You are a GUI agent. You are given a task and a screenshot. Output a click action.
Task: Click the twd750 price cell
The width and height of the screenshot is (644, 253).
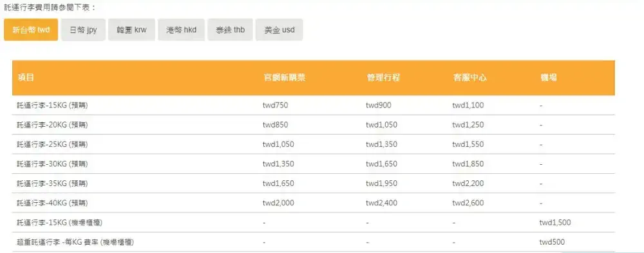[275, 105]
